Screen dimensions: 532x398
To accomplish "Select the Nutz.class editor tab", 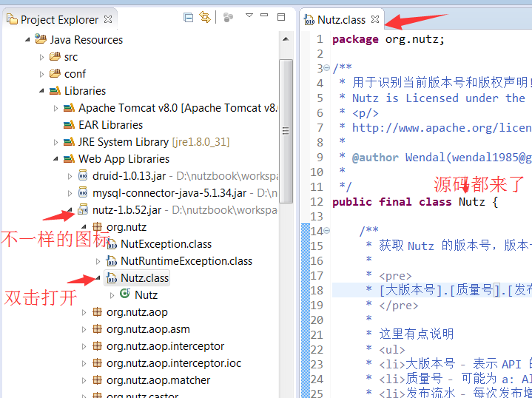I will coord(341,20).
